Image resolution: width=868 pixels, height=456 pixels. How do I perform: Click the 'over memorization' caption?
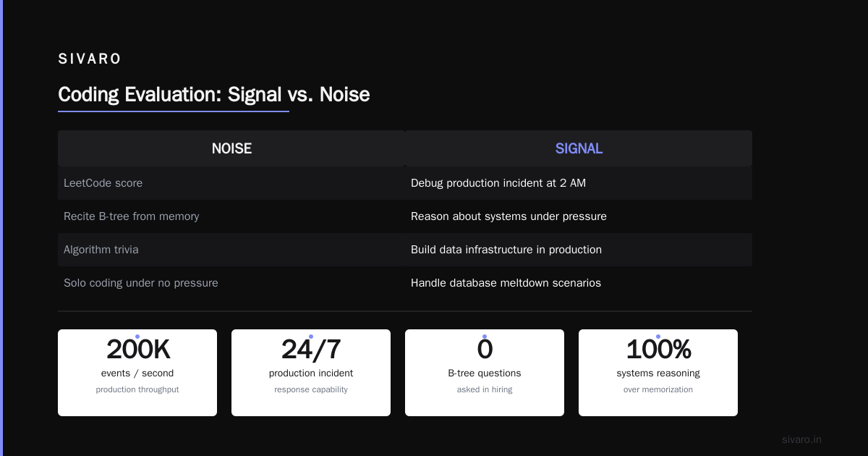pyautogui.click(x=658, y=389)
